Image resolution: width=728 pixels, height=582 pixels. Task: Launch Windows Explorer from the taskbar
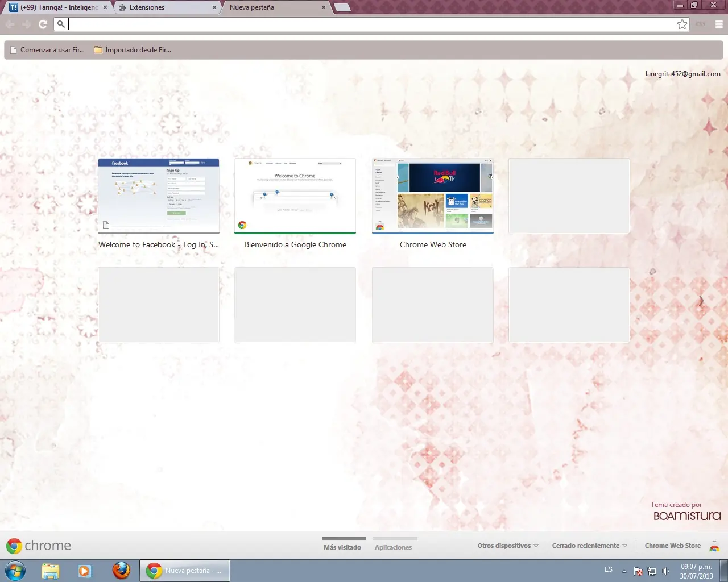(51, 571)
